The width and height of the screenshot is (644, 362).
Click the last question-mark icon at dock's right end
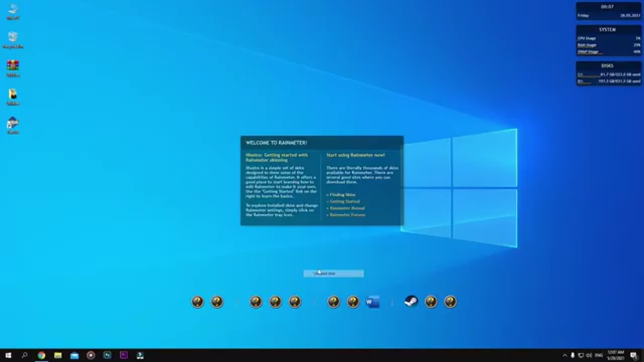(450, 301)
